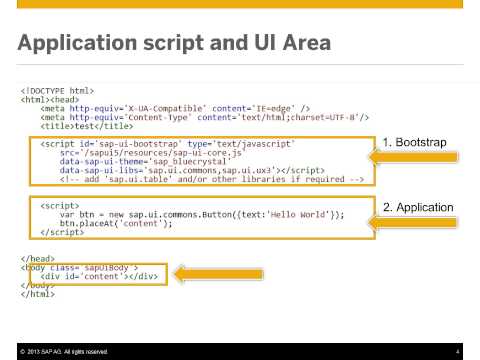Click the closing '</script>' tag line
This screenshot has height=360, width=480.
pos(62,232)
